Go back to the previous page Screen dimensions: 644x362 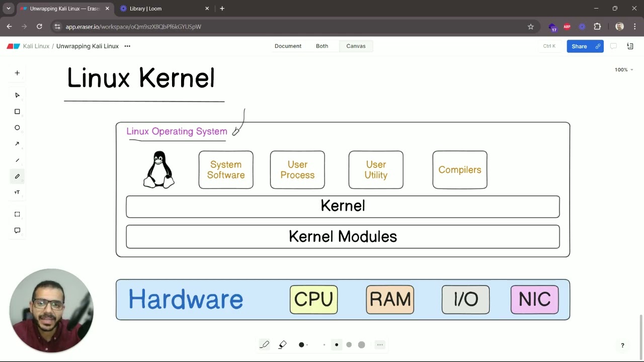[9, 27]
